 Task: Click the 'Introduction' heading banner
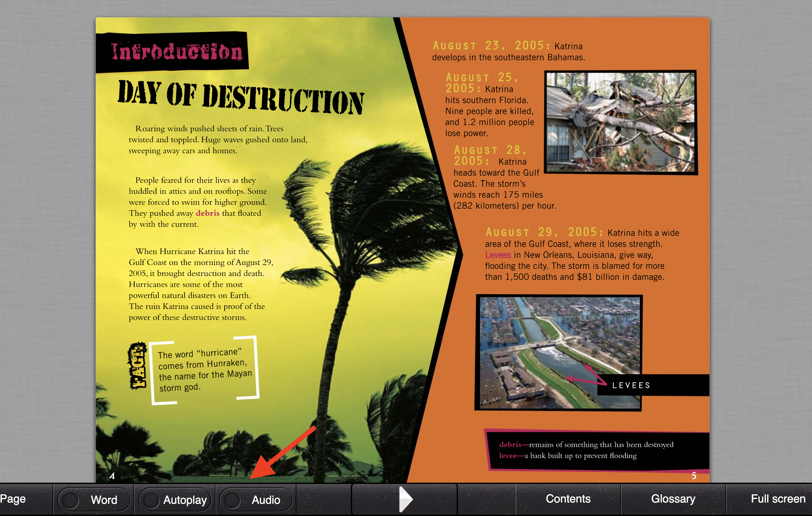click(172, 52)
